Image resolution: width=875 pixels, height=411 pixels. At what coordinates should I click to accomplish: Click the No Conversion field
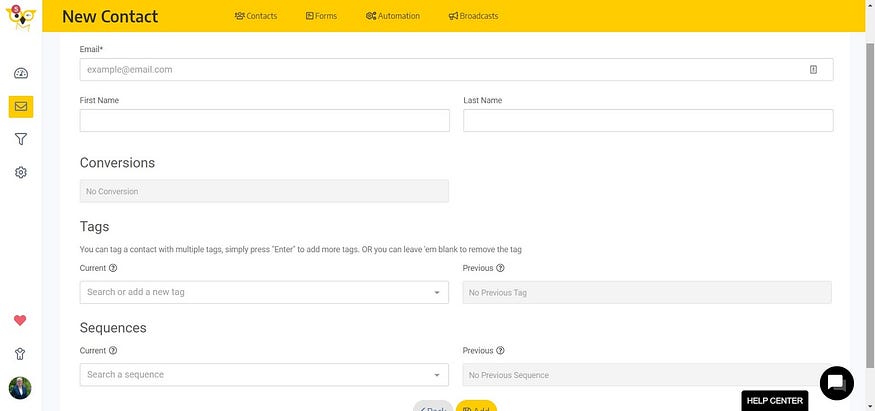coord(264,191)
